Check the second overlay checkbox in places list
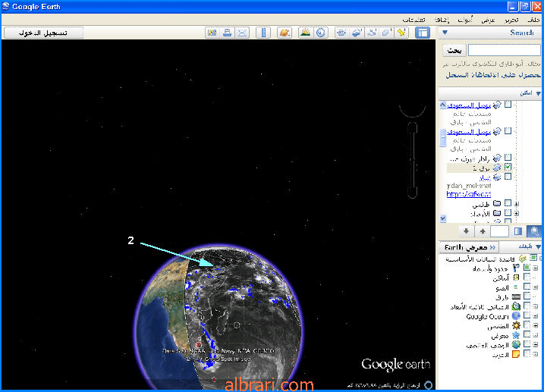The width and height of the screenshot is (544, 392). (508, 130)
